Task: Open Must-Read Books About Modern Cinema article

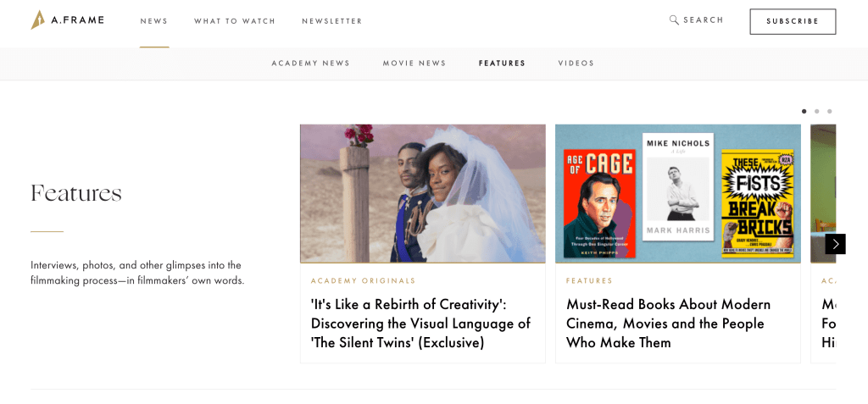Action: (668, 323)
